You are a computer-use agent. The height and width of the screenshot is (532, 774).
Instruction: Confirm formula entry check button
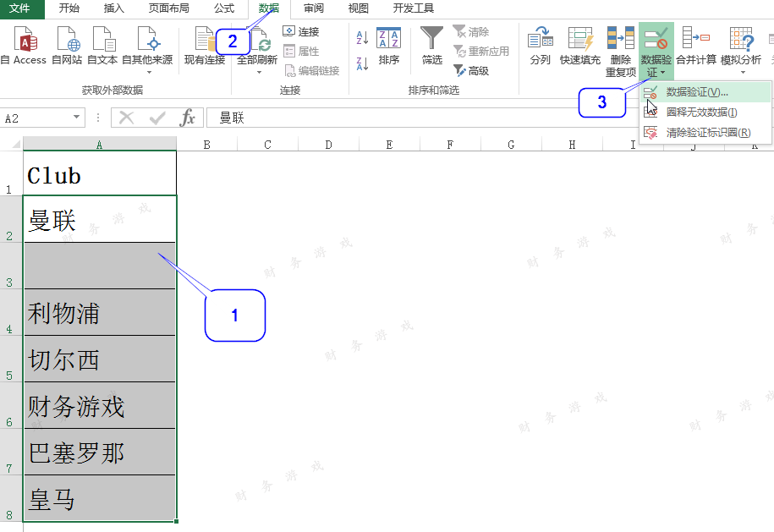pyautogui.click(x=157, y=118)
